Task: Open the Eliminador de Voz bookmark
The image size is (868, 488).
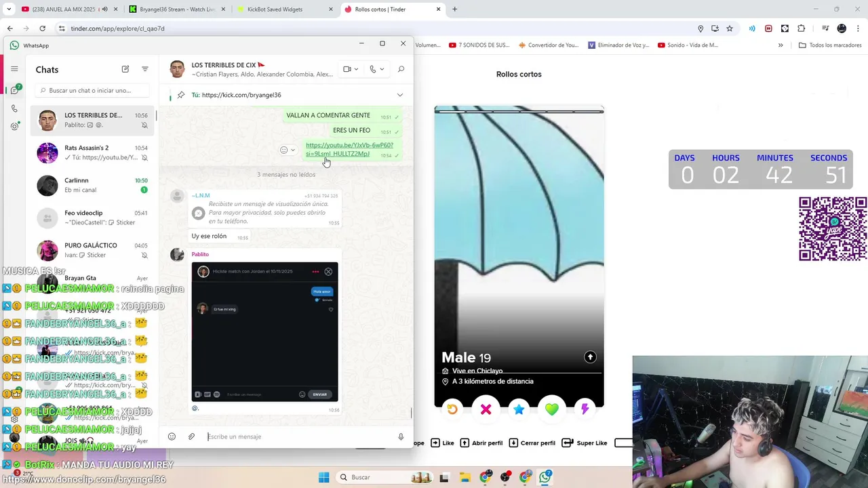Action: click(619, 45)
